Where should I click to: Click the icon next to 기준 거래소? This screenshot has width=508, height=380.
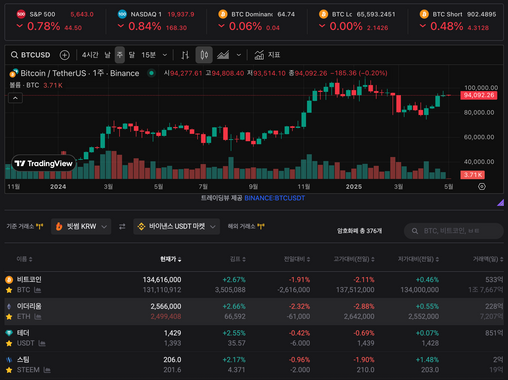(x=40, y=227)
